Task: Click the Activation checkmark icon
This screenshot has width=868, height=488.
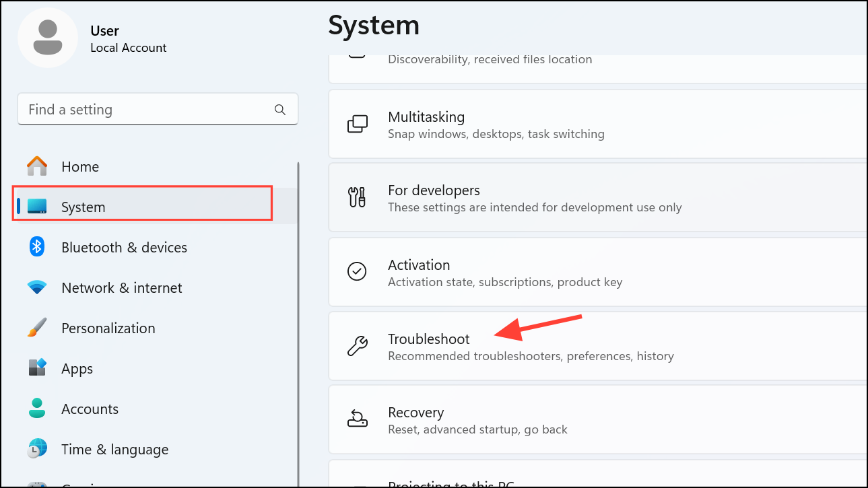Action: [x=357, y=271]
